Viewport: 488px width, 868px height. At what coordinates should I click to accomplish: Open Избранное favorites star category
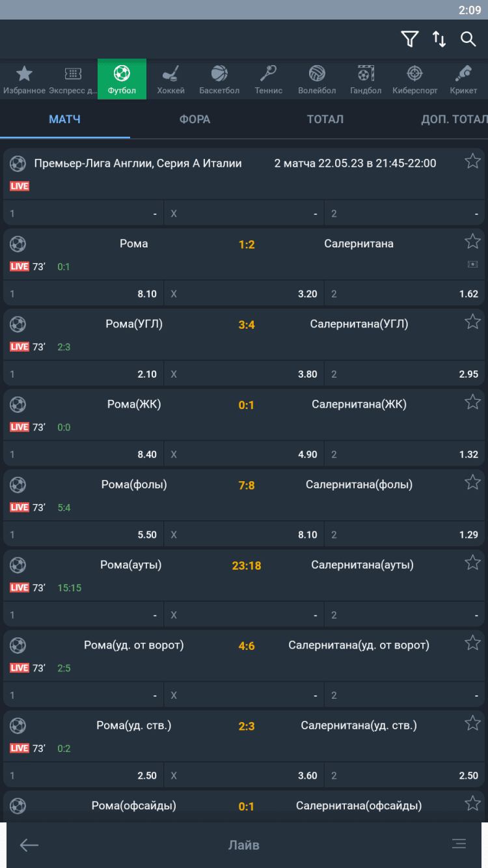click(x=24, y=79)
